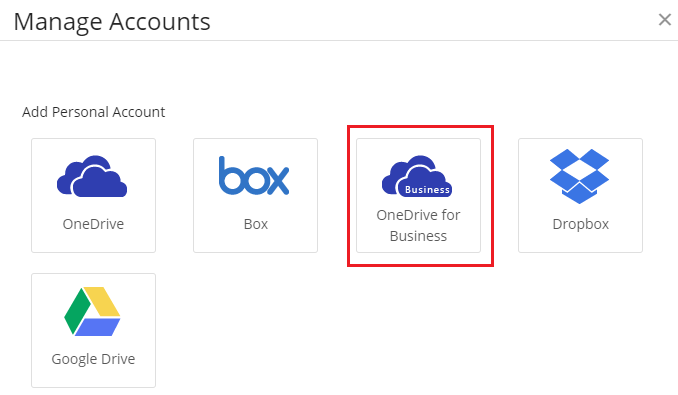The width and height of the screenshot is (678, 395).
Task: Click the white Business badge on the cloud
Action: pyautogui.click(x=427, y=190)
